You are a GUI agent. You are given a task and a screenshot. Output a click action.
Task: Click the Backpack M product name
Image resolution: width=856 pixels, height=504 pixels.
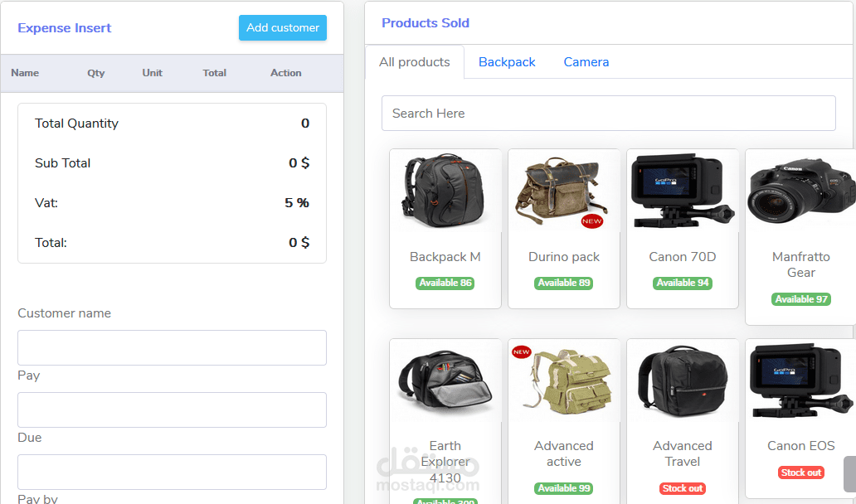pos(445,257)
